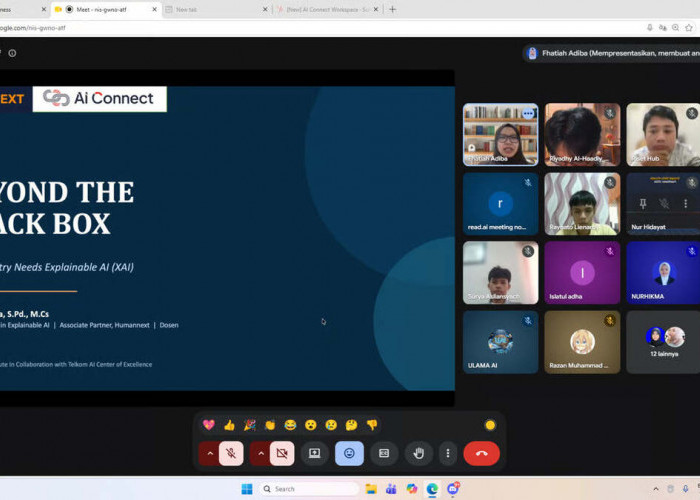
Task: Close the AI Connect Workspace tab
Action: 376,9
